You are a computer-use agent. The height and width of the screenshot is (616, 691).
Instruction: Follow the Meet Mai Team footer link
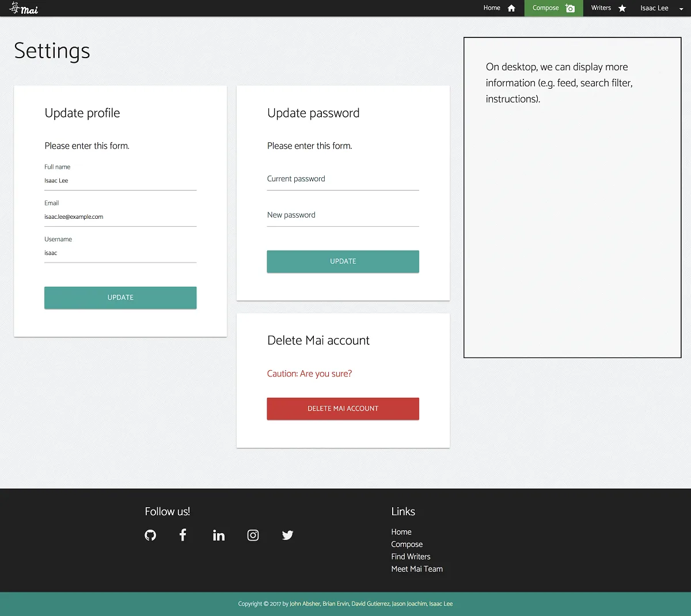click(x=417, y=569)
